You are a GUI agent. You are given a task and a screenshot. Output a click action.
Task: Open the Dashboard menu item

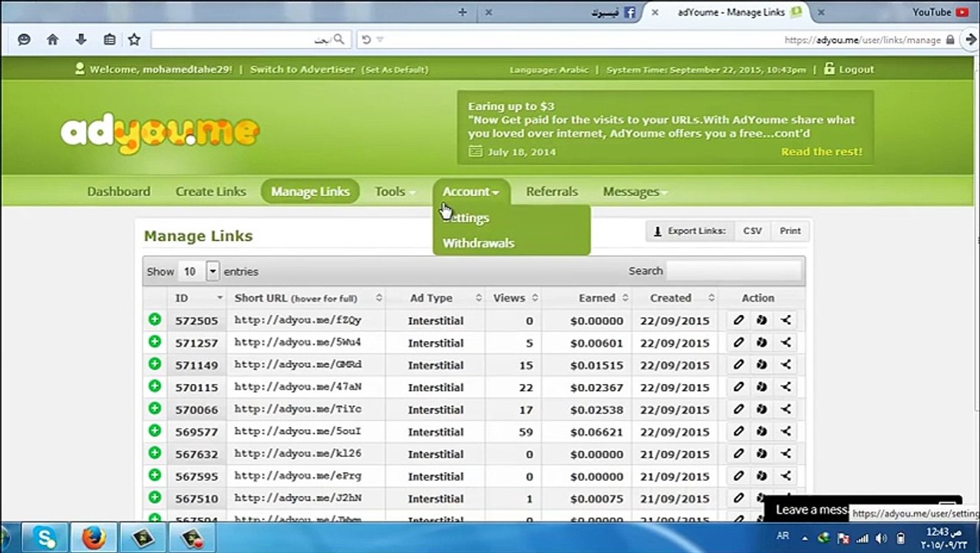click(x=119, y=191)
